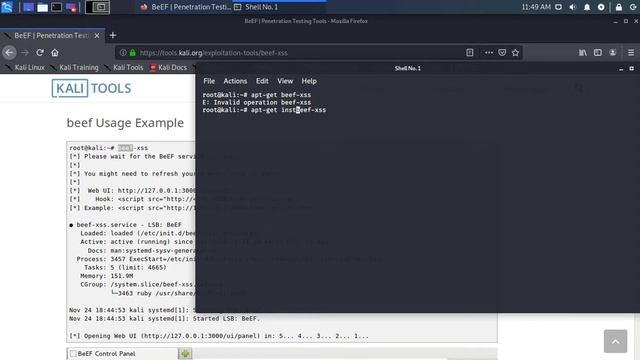640x360 pixels.
Task: Click the 'Started LSB: BeEF.' log line
Action: pyautogui.click(x=164, y=318)
